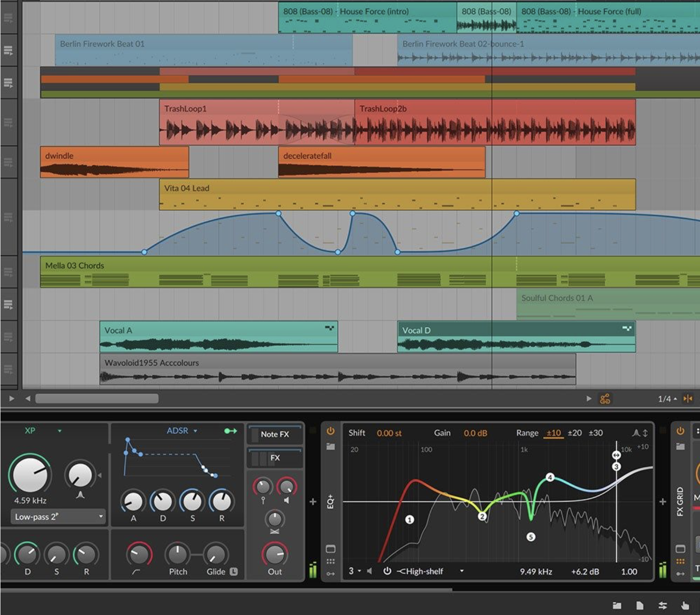Select EQ band node 1
700x615 pixels.
click(409, 520)
